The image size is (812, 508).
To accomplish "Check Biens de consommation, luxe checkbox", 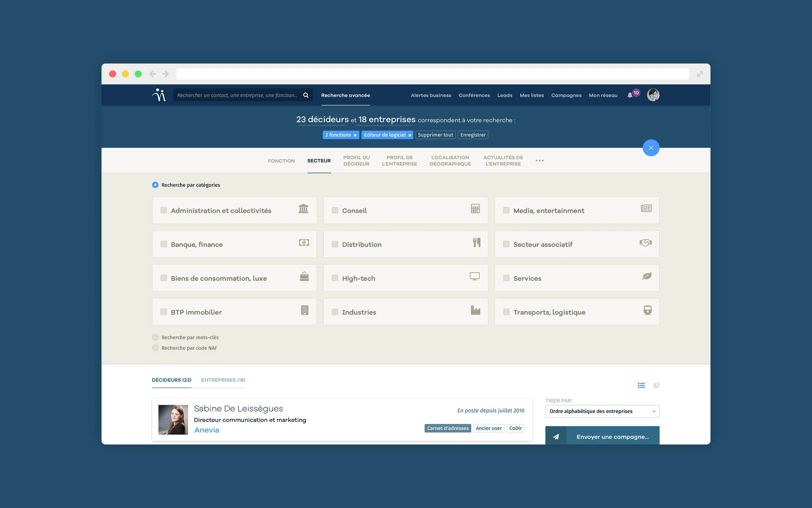I will [x=164, y=278].
